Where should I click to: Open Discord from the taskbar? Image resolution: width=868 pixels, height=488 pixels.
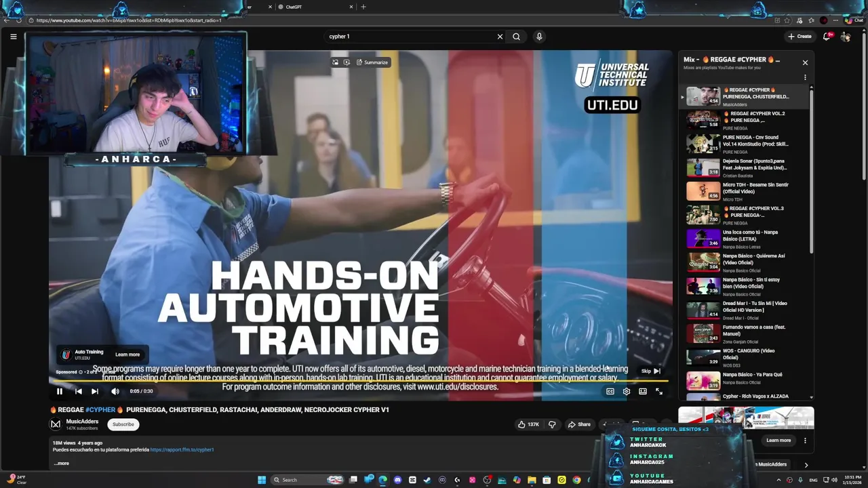pyautogui.click(x=398, y=480)
